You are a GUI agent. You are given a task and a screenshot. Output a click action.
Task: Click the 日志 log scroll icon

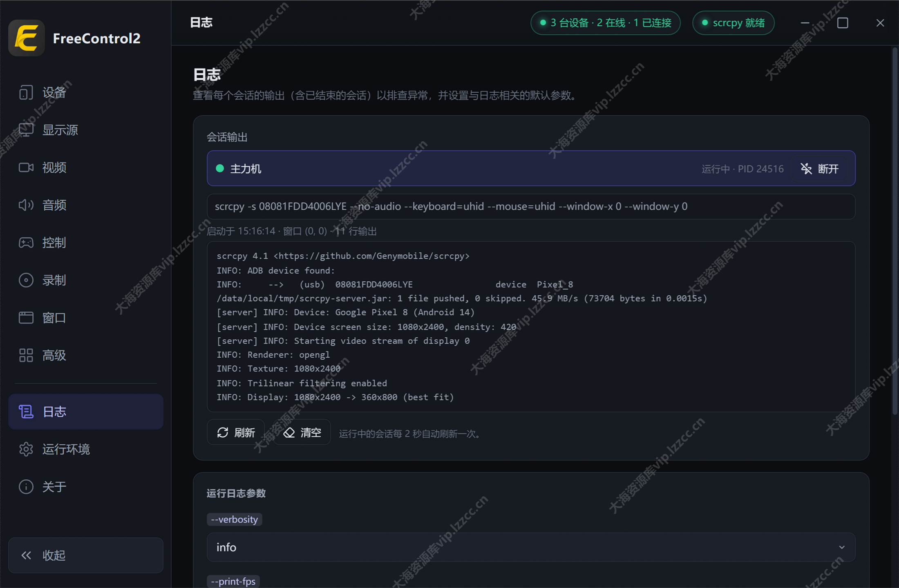[26, 412]
